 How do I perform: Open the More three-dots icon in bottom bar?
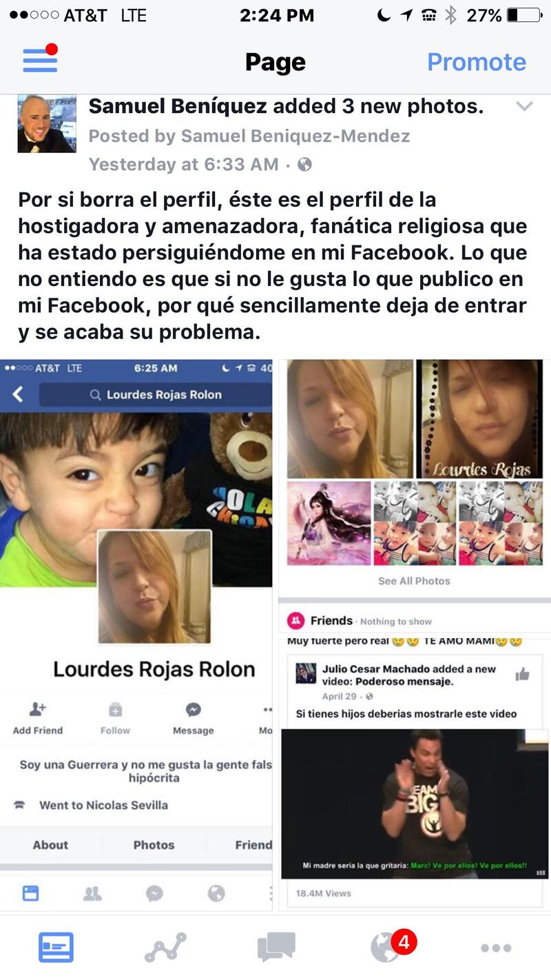[x=496, y=948]
